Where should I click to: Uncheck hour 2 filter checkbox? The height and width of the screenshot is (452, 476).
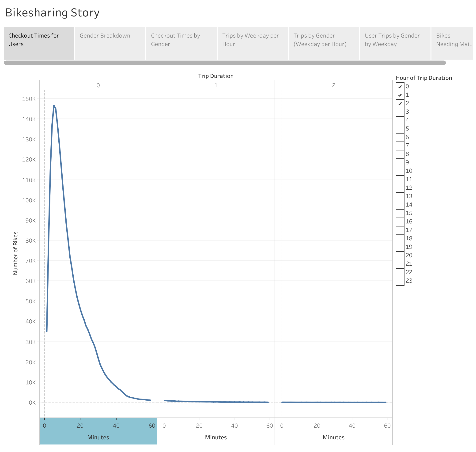(x=400, y=103)
